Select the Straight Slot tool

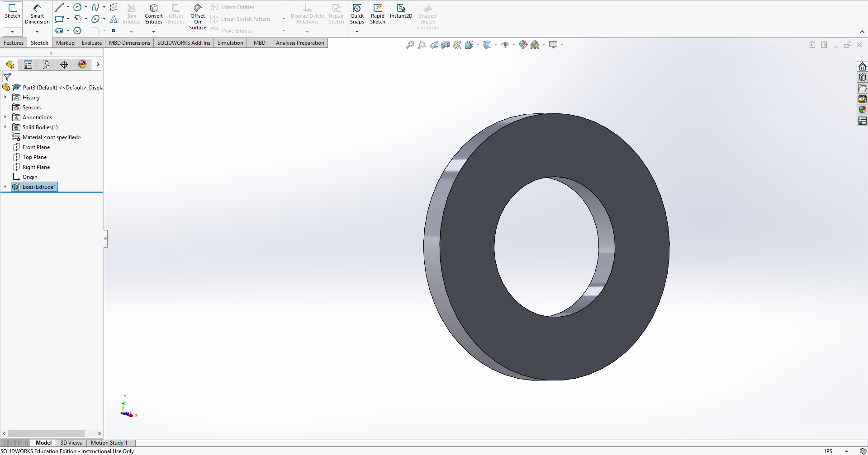[x=59, y=31]
